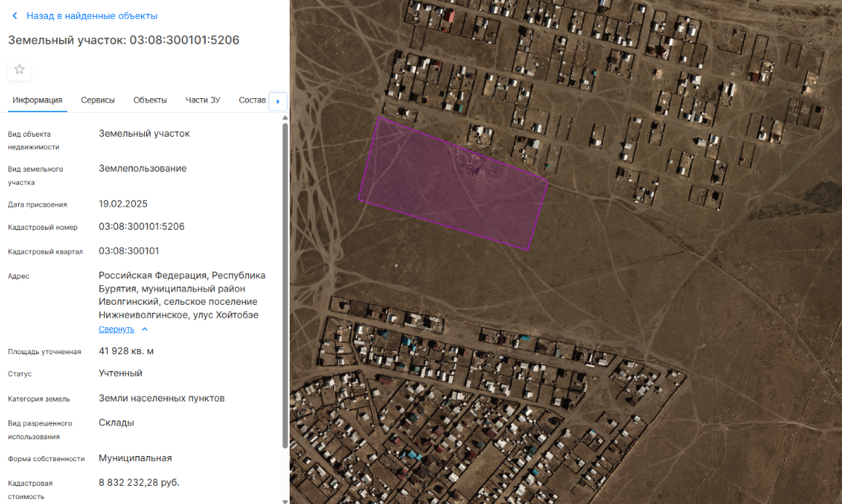Click the scrollbar up arrow
Viewport: 842px width, 504px height.
(285, 118)
